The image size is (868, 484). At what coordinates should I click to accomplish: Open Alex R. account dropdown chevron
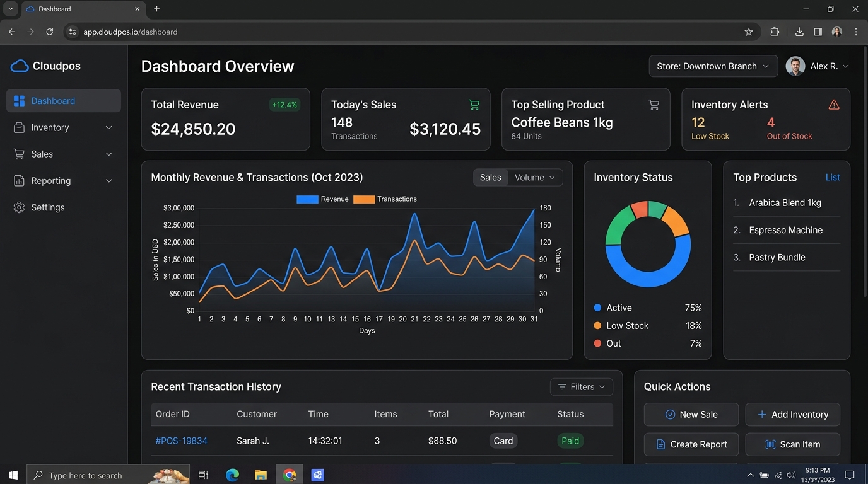click(846, 66)
